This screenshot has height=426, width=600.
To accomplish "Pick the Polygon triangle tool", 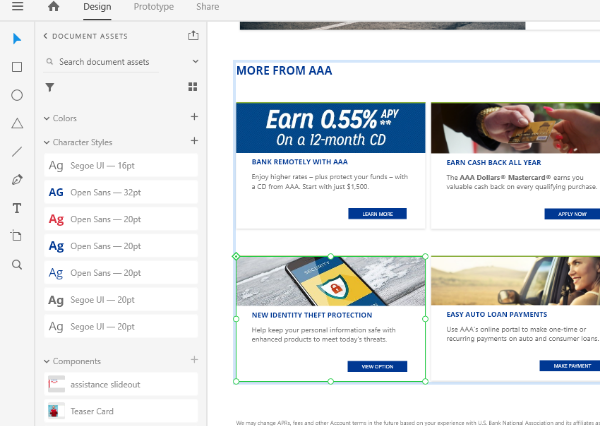I will [x=17, y=123].
